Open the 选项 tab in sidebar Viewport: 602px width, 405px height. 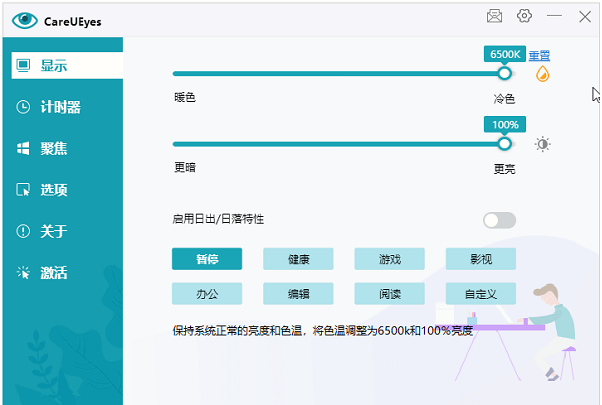[x=54, y=190]
